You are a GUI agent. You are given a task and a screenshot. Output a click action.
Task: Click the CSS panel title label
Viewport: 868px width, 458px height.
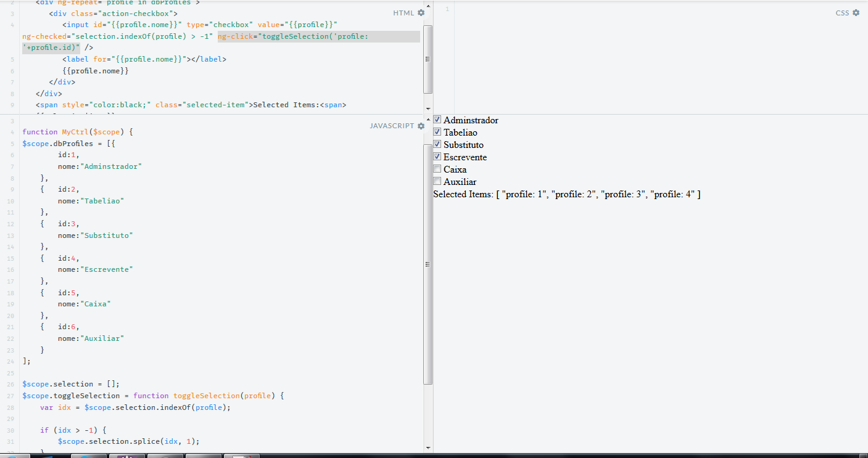click(x=842, y=13)
